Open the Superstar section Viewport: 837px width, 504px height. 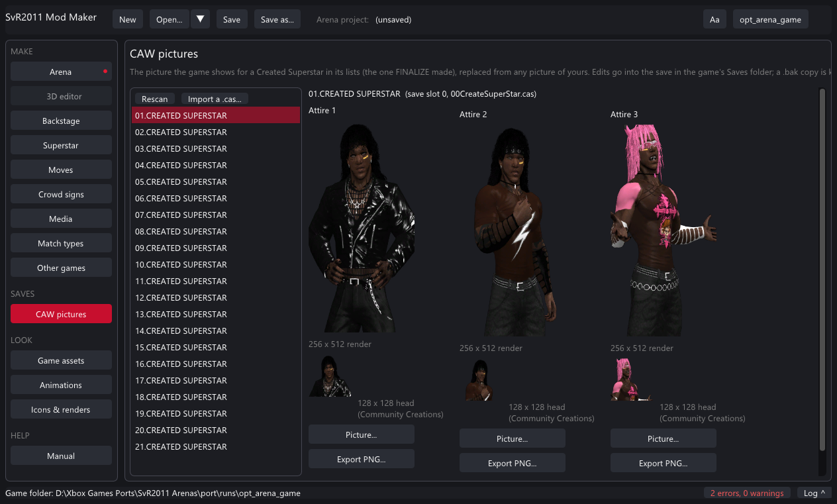(61, 145)
